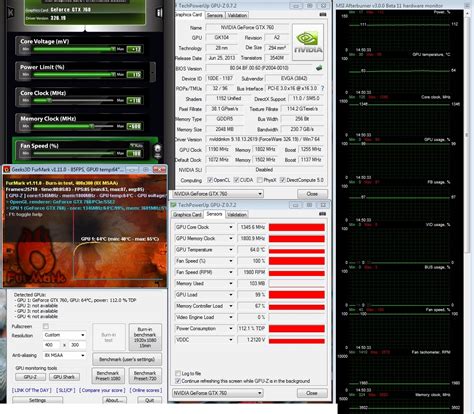
Task: Click the Fan Speed slider track
Action: 73,153
